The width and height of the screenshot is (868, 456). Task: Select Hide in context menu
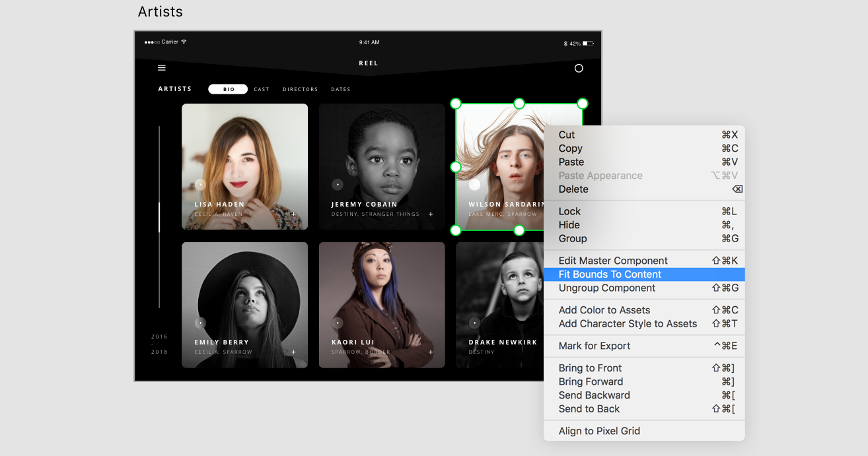(644, 225)
